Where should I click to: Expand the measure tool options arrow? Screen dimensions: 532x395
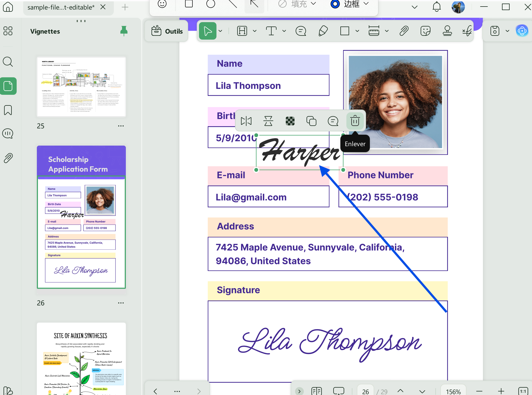(387, 31)
